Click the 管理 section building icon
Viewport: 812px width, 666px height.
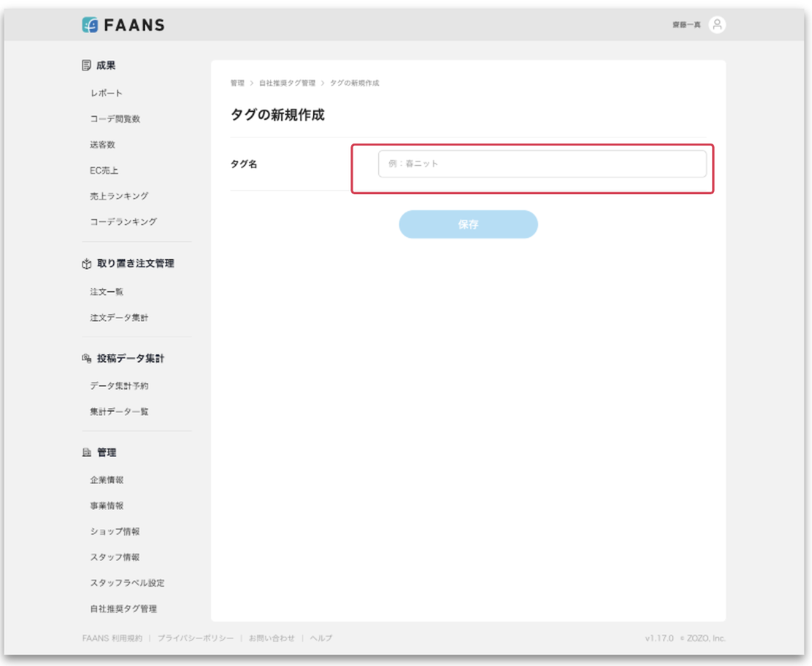pyautogui.click(x=86, y=453)
